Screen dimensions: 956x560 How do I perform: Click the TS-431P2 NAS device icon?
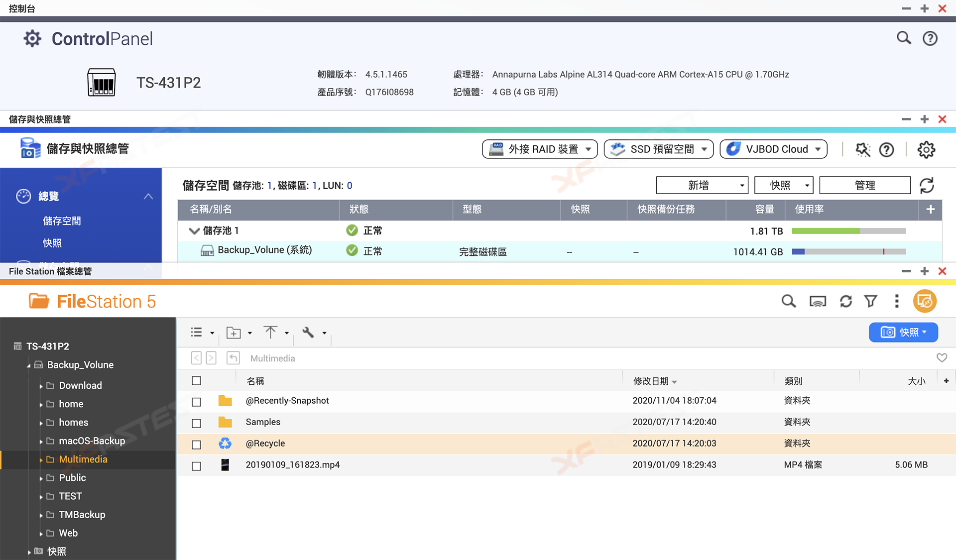(102, 83)
